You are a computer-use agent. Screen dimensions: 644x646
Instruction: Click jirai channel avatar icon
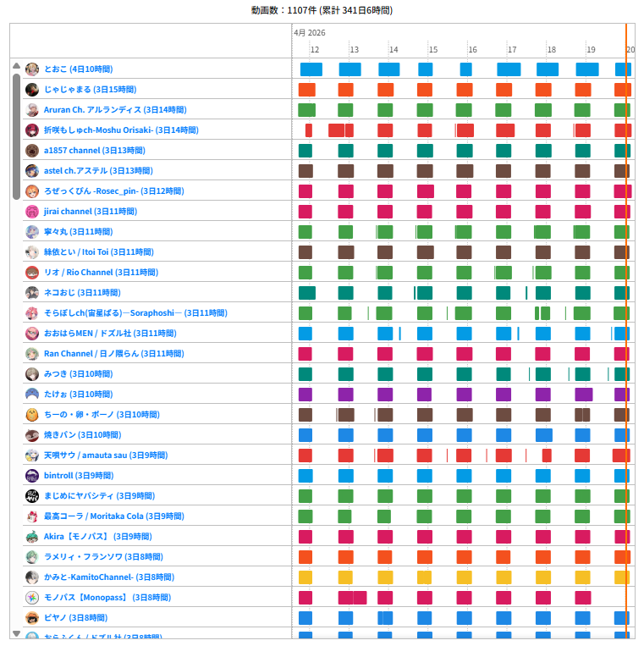click(32, 212)
